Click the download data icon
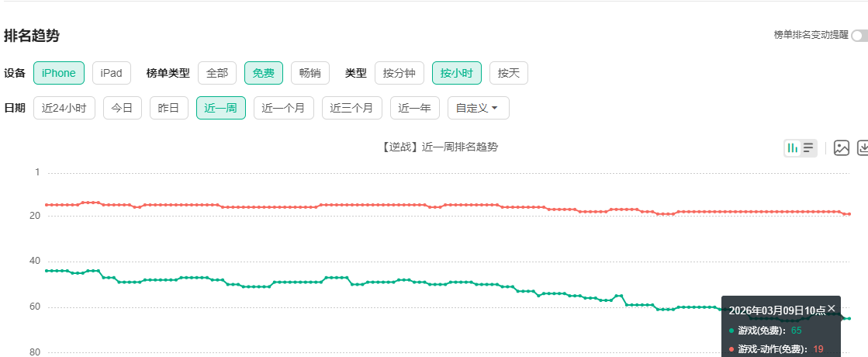868x357 pixels. [x=863, y=147]
